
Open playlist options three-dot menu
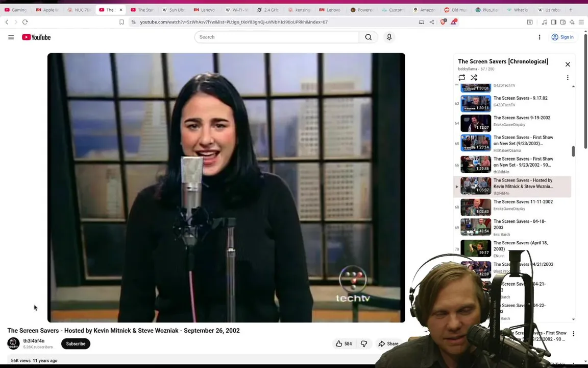568,77
